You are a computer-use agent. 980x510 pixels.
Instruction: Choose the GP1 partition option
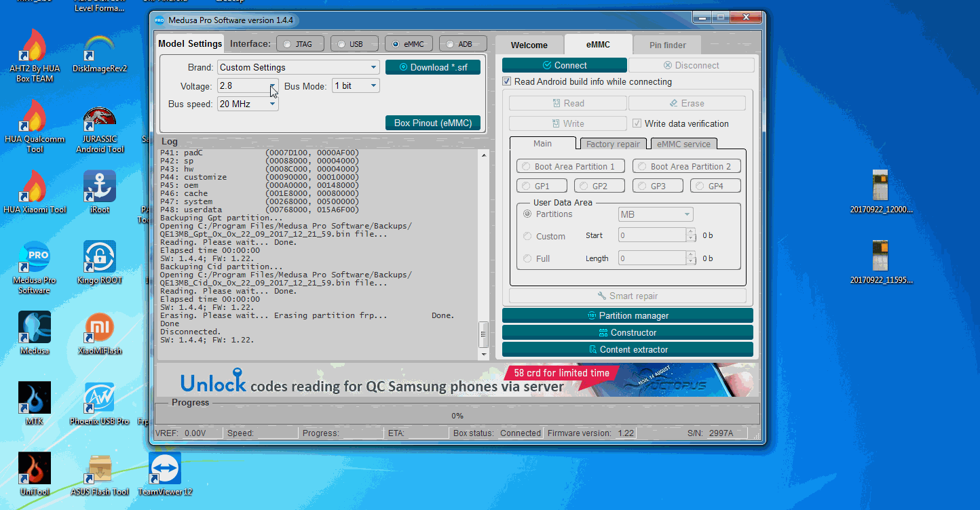click(x=542, y=186)
